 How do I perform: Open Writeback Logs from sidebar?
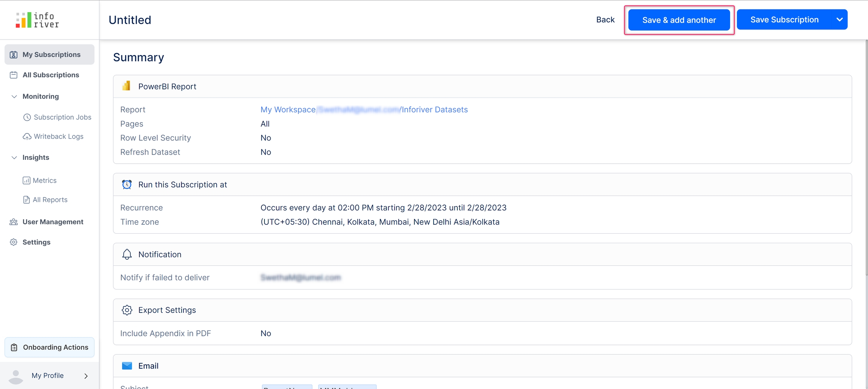pyautogui.click(x=58, y=136)
